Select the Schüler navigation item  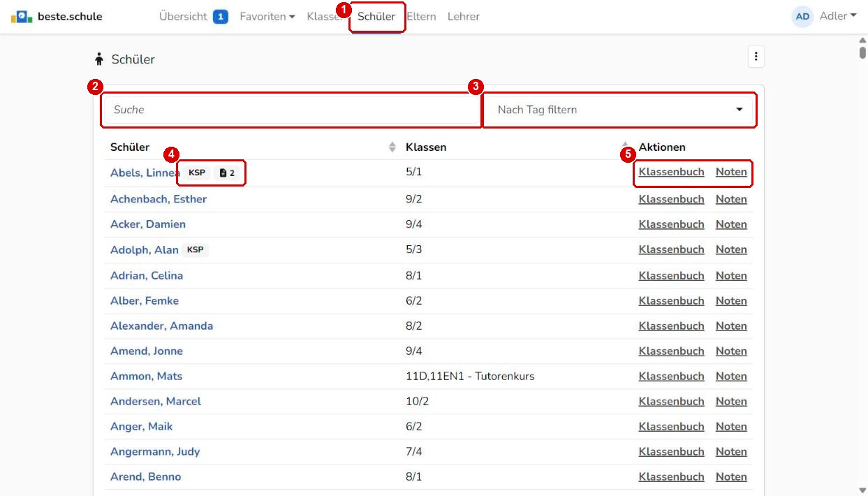376,16
